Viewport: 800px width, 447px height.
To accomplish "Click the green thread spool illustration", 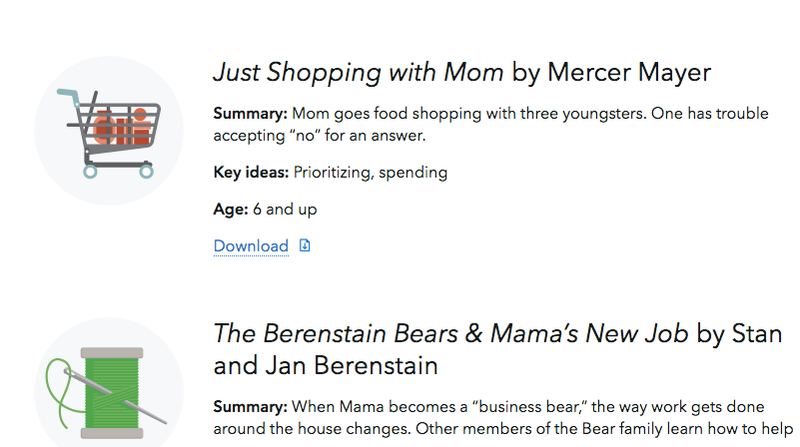I will (112, 393).
